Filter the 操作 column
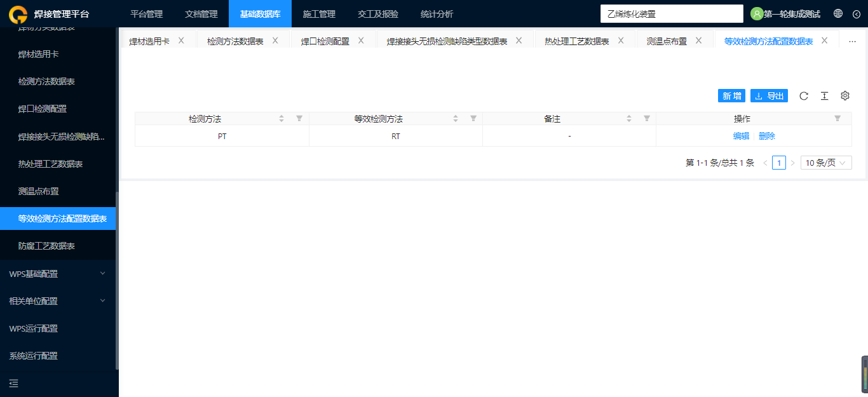The image size is (868, 397). click(x=837, y=119)
